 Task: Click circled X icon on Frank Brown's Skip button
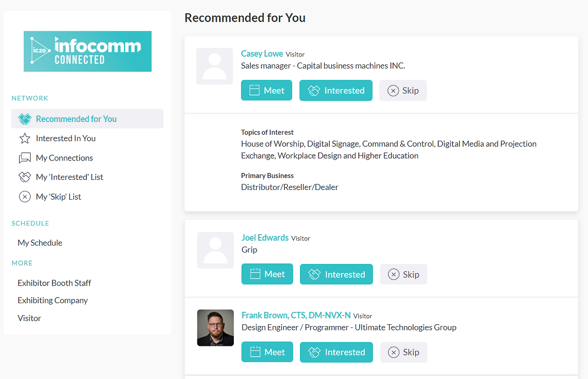click(x=394, y=352)
